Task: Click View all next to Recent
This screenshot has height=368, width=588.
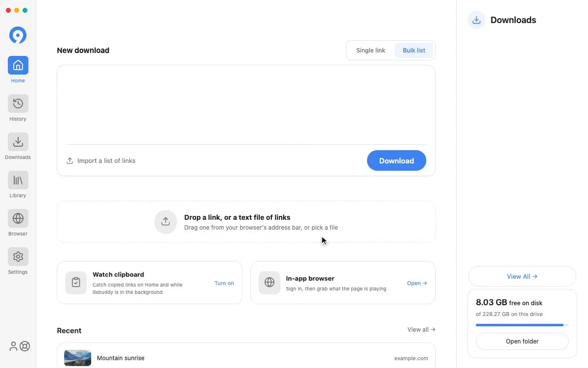Action: pos(421,330)
